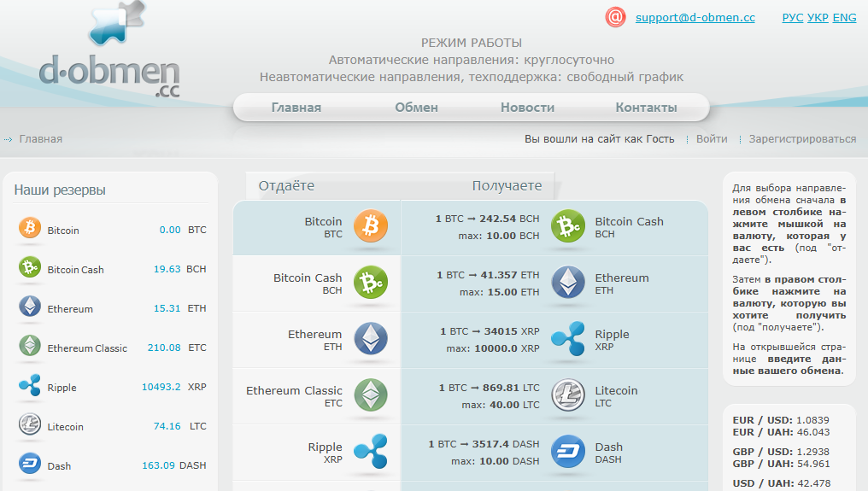Select Ripple icon in give column
Image resolution: width=868 pixels, height=491 pixels.
coord(370,451)
